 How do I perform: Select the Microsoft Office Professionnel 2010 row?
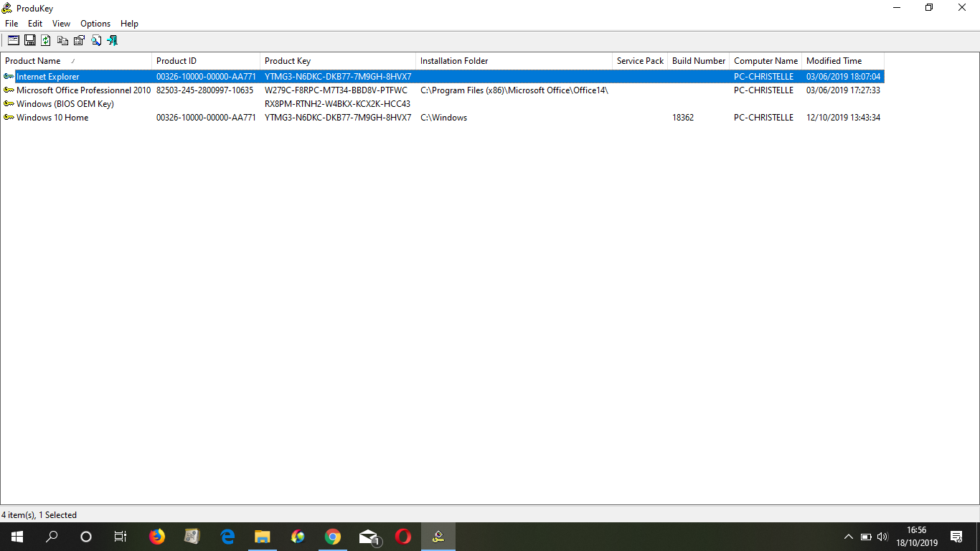(x=83, y=90)
